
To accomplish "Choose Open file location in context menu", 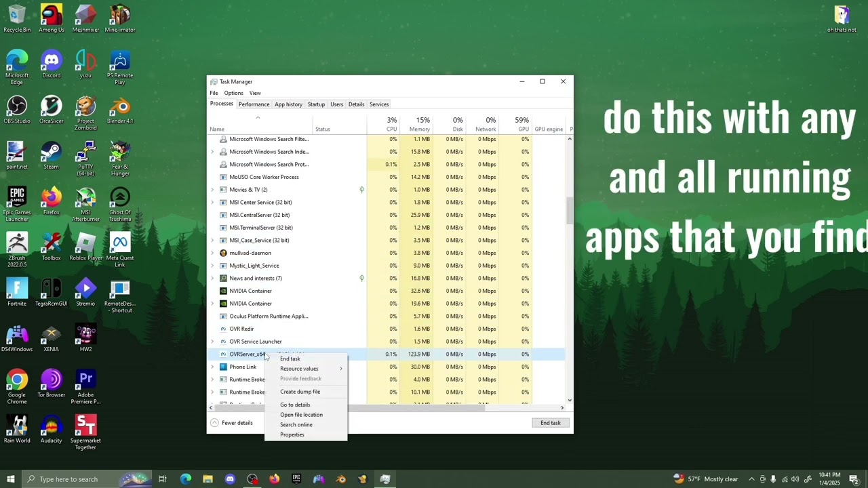I will pyautogui.click(x=306, y=415).
